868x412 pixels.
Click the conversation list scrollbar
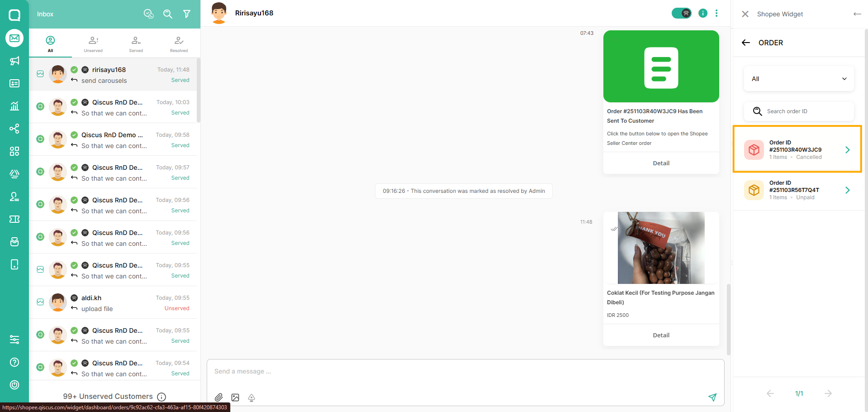click(x=199, y=90)
